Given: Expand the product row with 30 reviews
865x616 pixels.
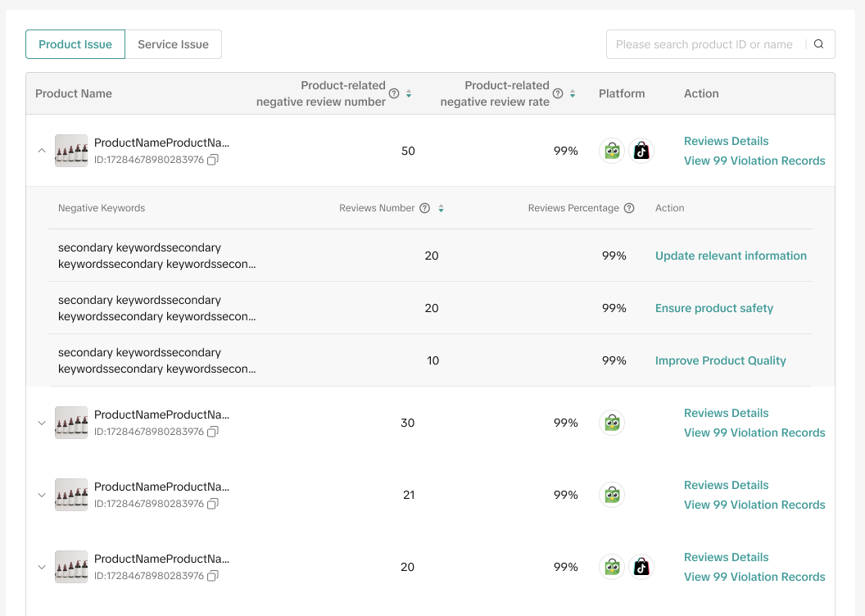Looking at the screenshot, I should pyautogui.click(x=42, y=423).
